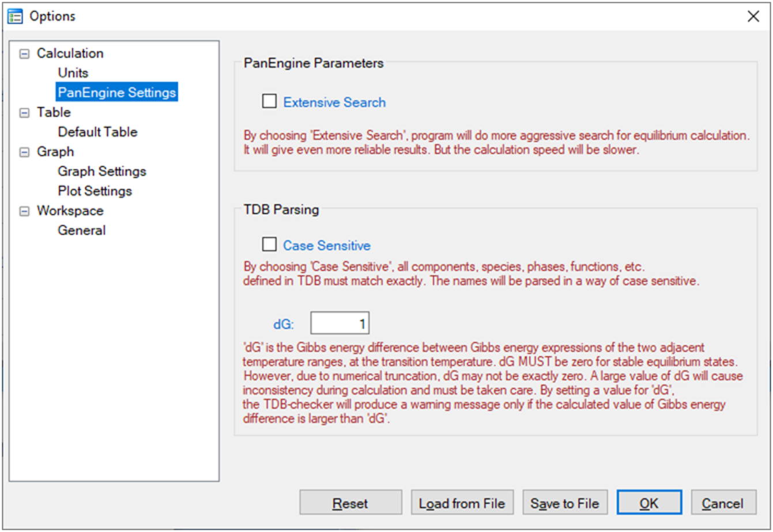Enable the Extensive Search checkbox
773x532 pixels.
[269, 102]
